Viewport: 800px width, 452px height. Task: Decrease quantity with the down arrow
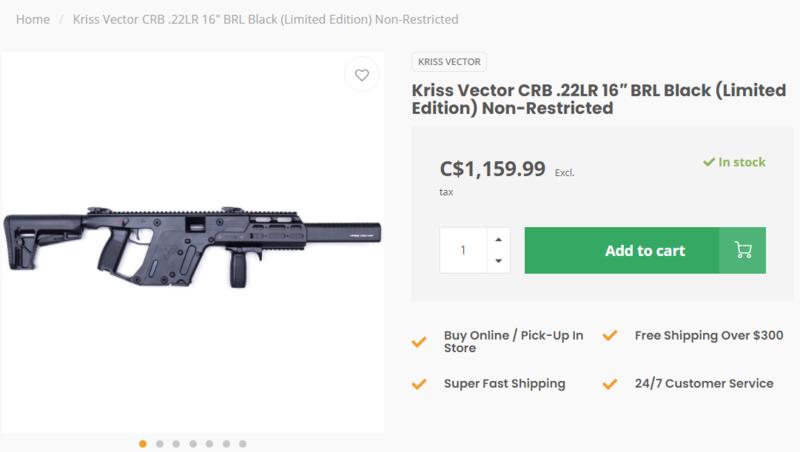pyautogui.click(x=498, y=261)
